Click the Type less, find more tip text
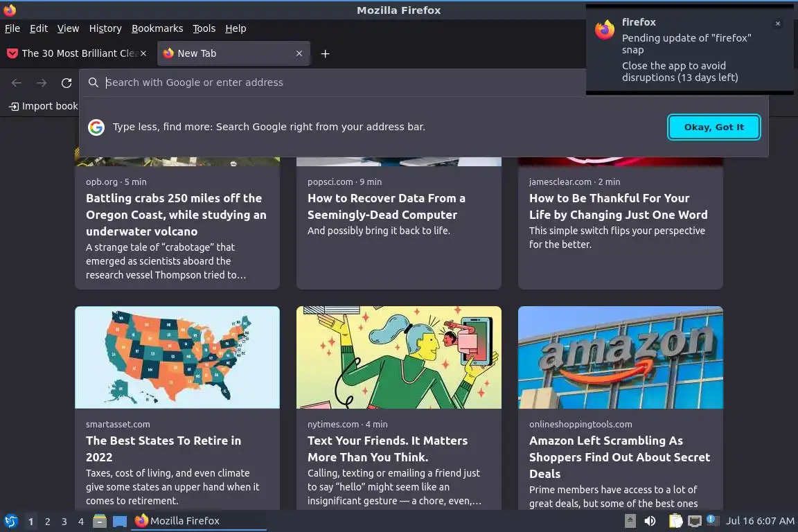This screenshot has height=532, width=798. (269, 127)
